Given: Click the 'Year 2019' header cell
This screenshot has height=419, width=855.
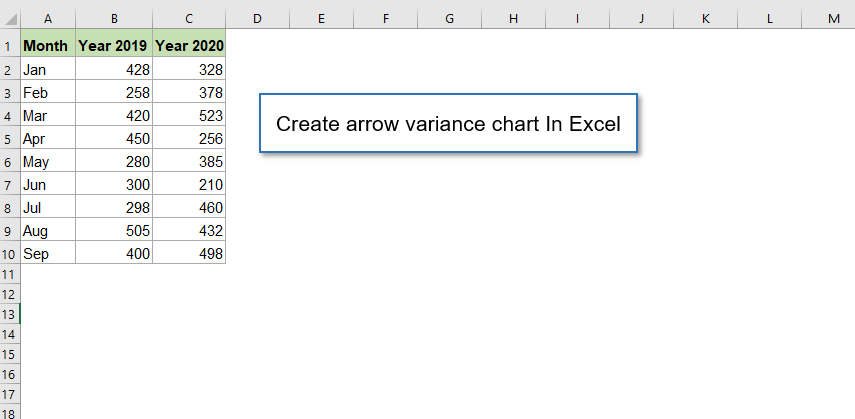Looking at the screenshot, I should pyautogui.click(x=114, y=45).
